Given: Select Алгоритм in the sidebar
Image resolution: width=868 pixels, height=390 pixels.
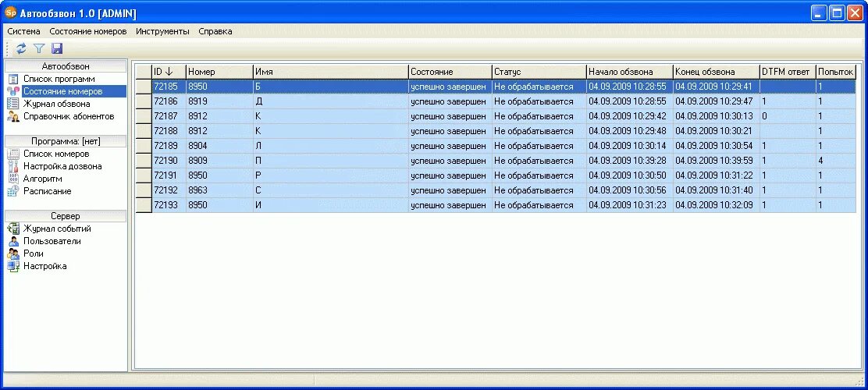Looking at the screenshot, I should tap(43, 179).
